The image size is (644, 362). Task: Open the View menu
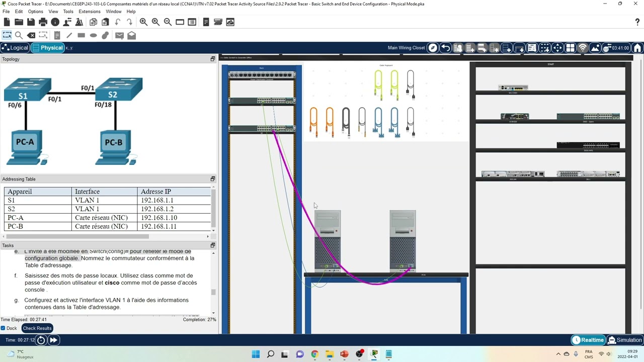[x=53, y=12]
